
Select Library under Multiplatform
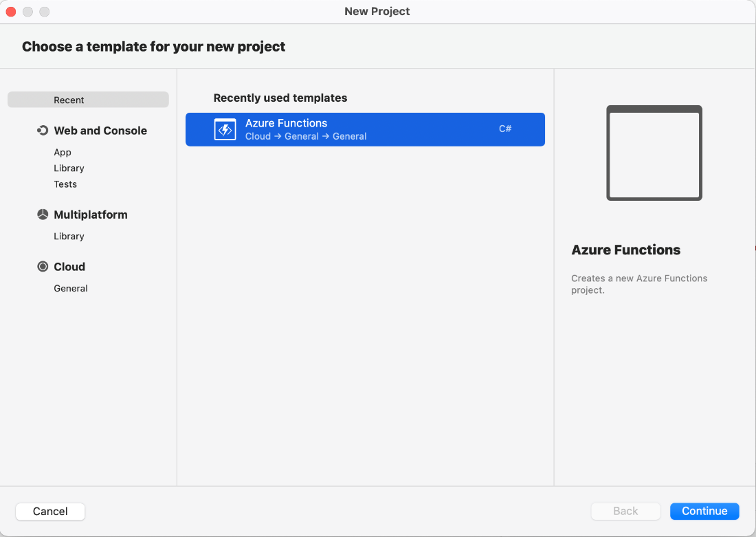[x=69, y=236]
